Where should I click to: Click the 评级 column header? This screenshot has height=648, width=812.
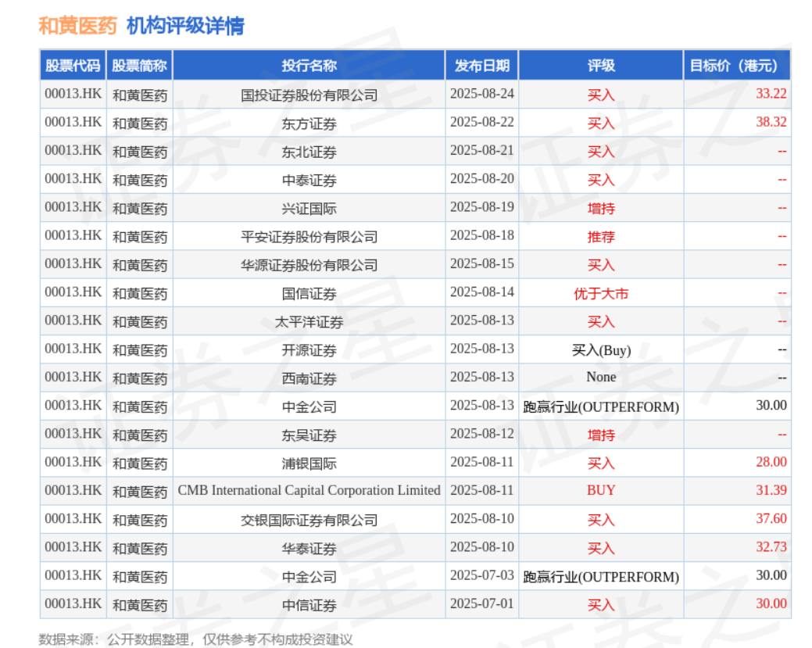tap(600, 66)
